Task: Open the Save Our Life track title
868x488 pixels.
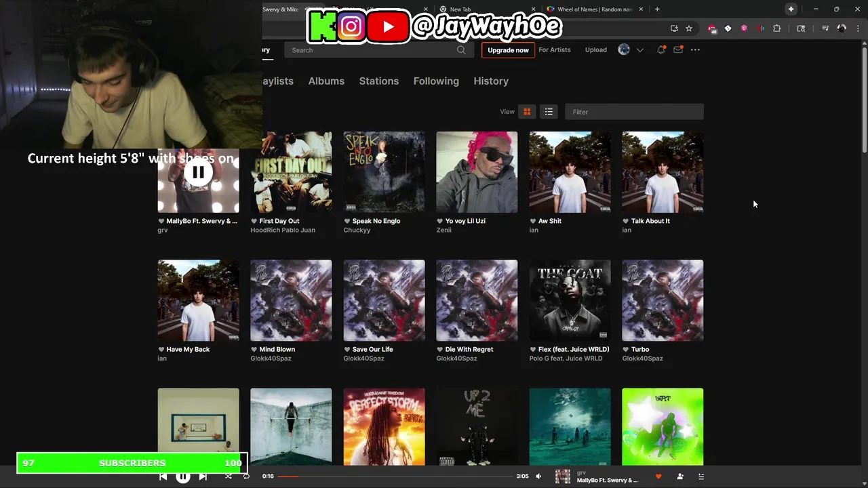Action: point(372,349)
